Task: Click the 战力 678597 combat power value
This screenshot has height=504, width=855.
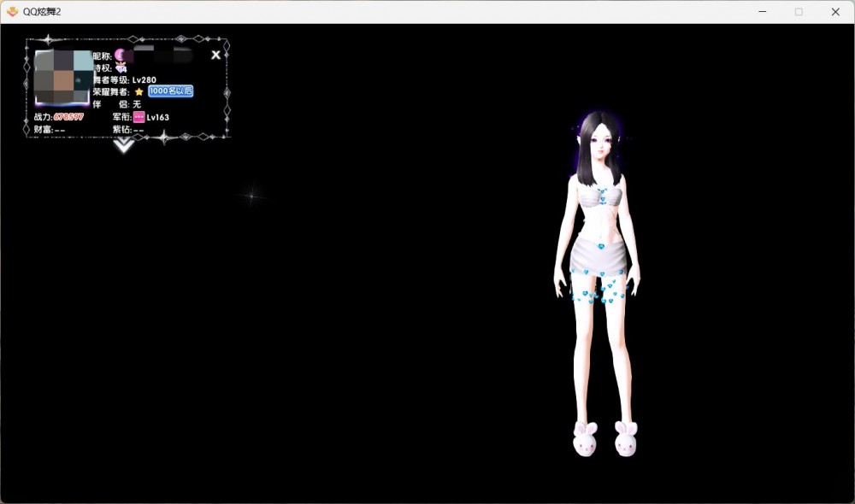Action: pyautogui.click(x=68, y=117)
